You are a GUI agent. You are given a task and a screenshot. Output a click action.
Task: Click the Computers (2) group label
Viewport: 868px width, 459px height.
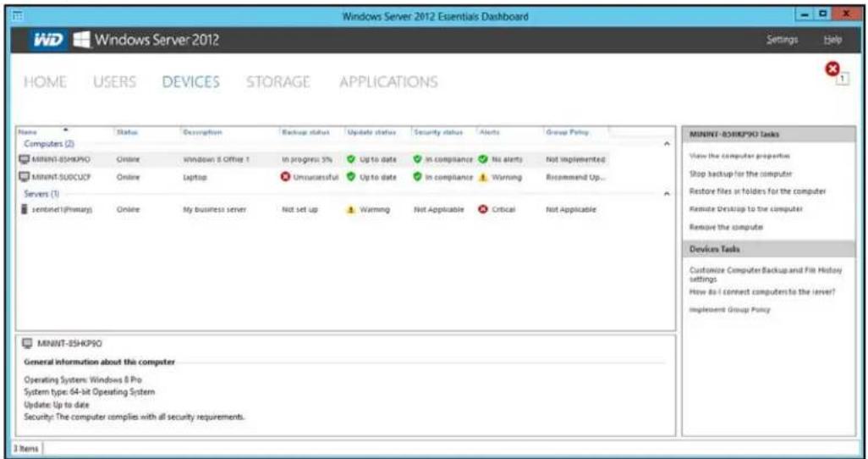[x=49, y=144]
